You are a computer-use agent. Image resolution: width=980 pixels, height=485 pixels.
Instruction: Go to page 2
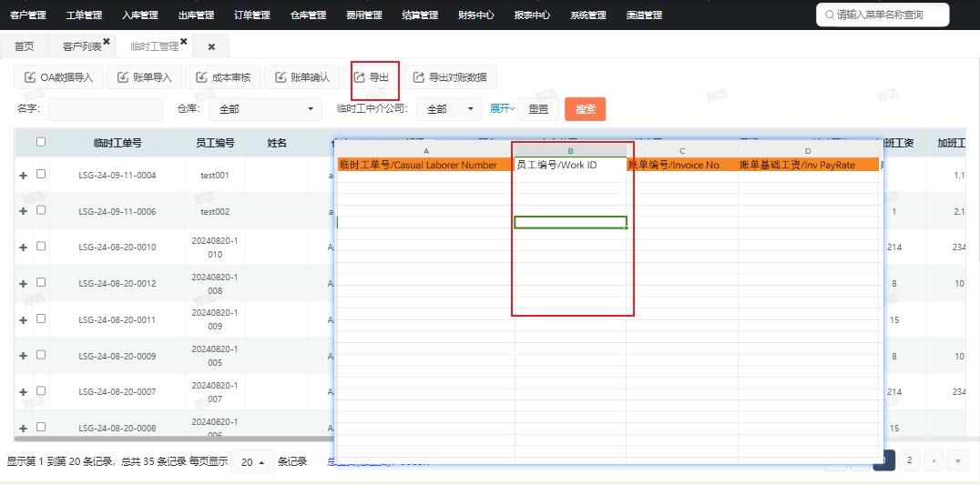click(x=909, y=460)
